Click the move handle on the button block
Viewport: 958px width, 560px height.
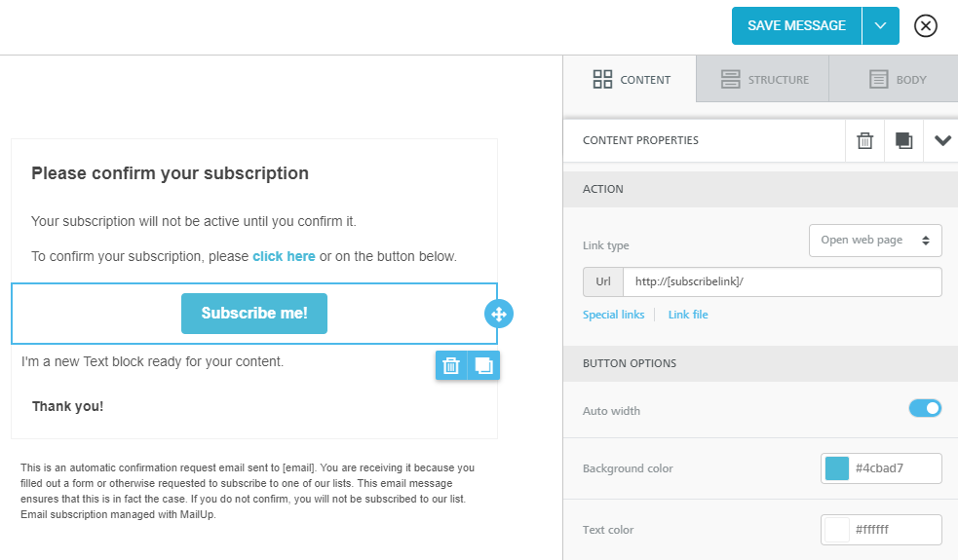coord(498,314)
